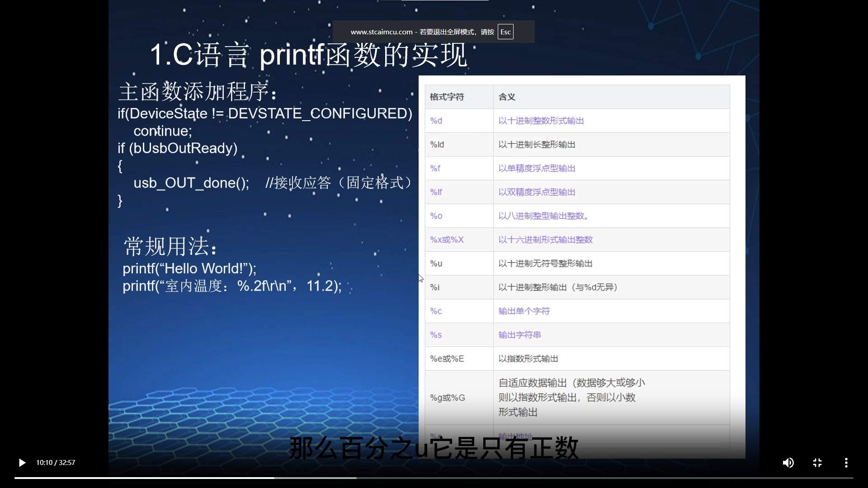Image resolution: width=868 pixels, height=488 pixels.
Task: Click the Esc key hint in the fullscreen notice
Action: coord(505,32)
